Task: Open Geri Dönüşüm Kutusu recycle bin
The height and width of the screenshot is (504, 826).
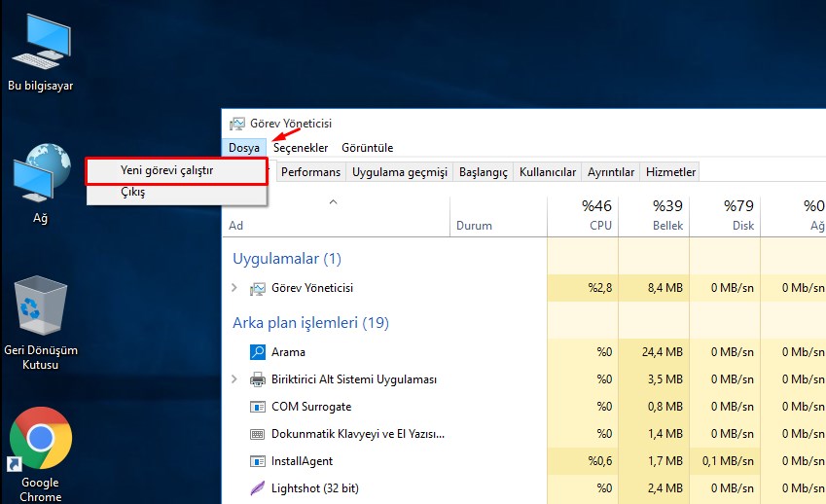Action: point(40,309)
